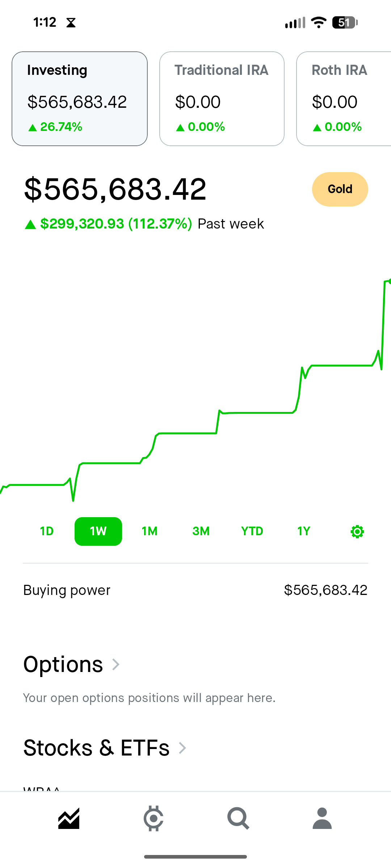Screen dimensions: 391x868
Task: Tap the hourglass icon beside the time
Action: (x=71, y=23)
